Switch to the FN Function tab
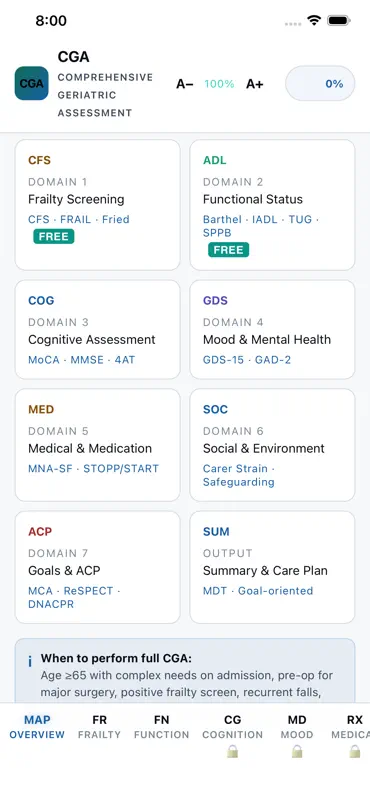370x800 pixels. tap(161, 727)
